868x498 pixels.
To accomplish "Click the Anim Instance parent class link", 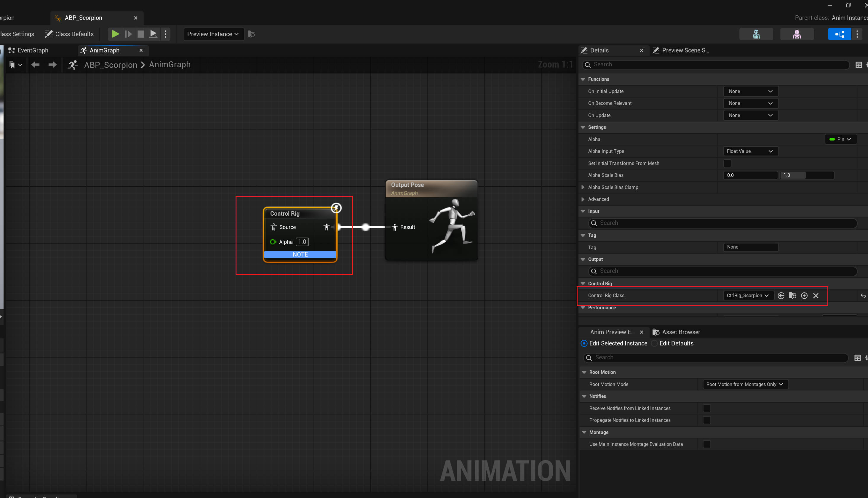I will (x=849, y=18).
